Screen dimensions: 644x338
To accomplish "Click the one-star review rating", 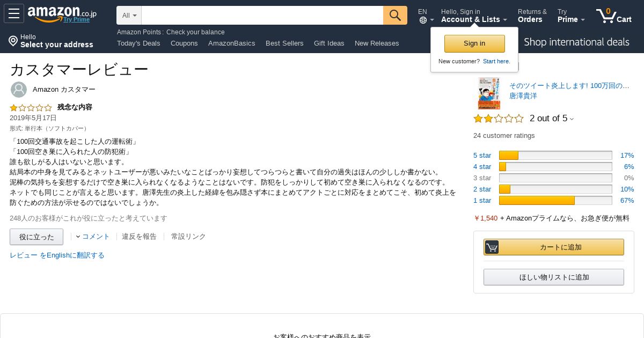I will [31, 107].
